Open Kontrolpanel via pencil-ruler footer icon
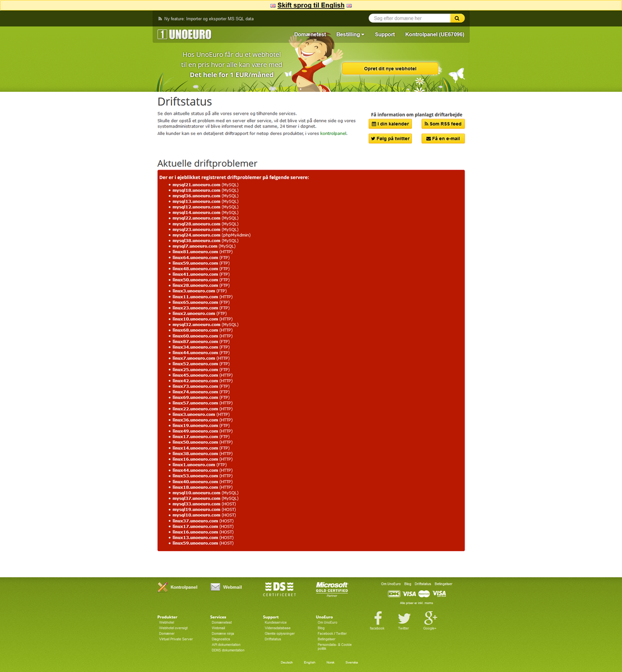 (x=163, y=587)
